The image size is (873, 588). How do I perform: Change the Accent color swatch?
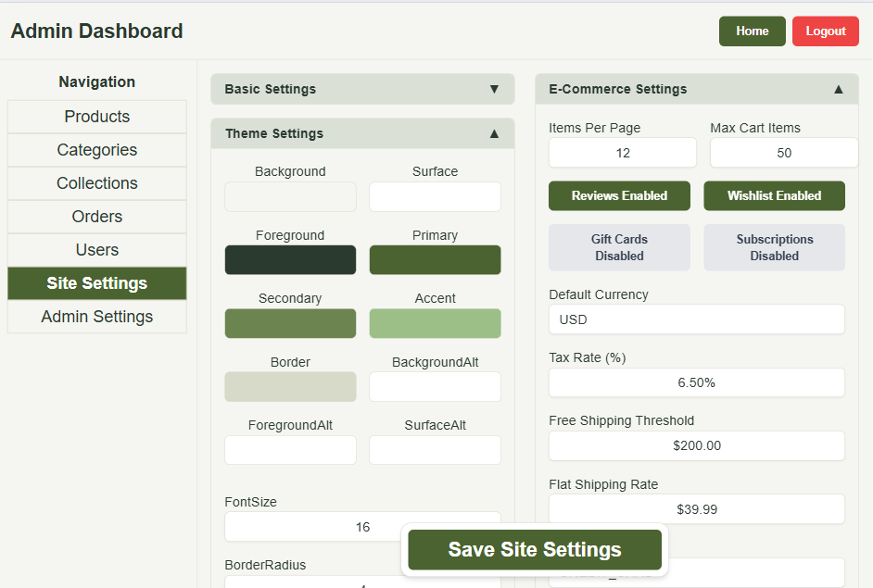pos(435,323)
